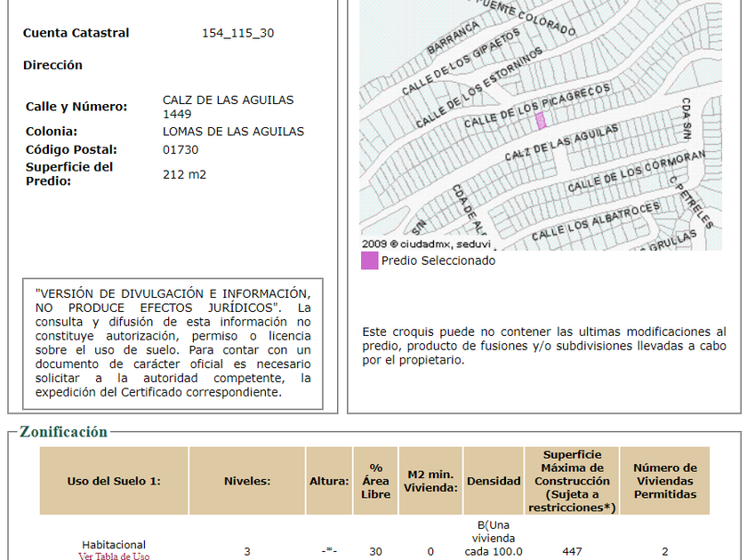Click 'CALLE LOS ALBATROCES' map label

[x=596, y=221]
